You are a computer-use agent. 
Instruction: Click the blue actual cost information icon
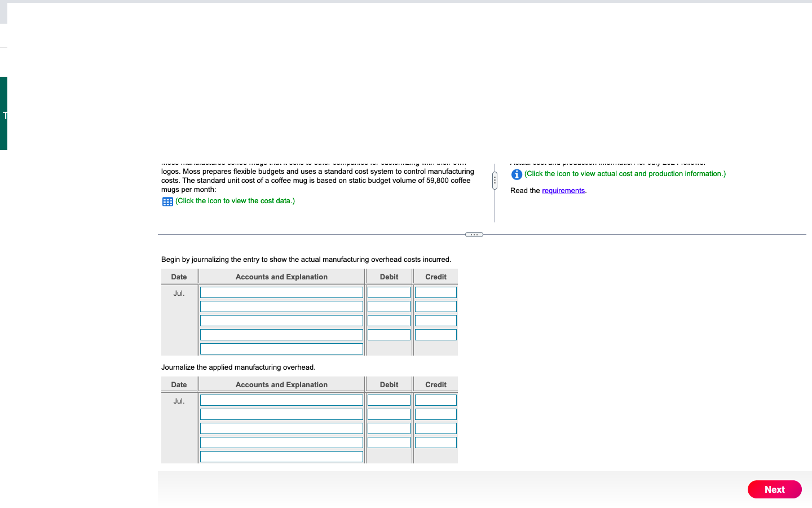coord(517,174)
